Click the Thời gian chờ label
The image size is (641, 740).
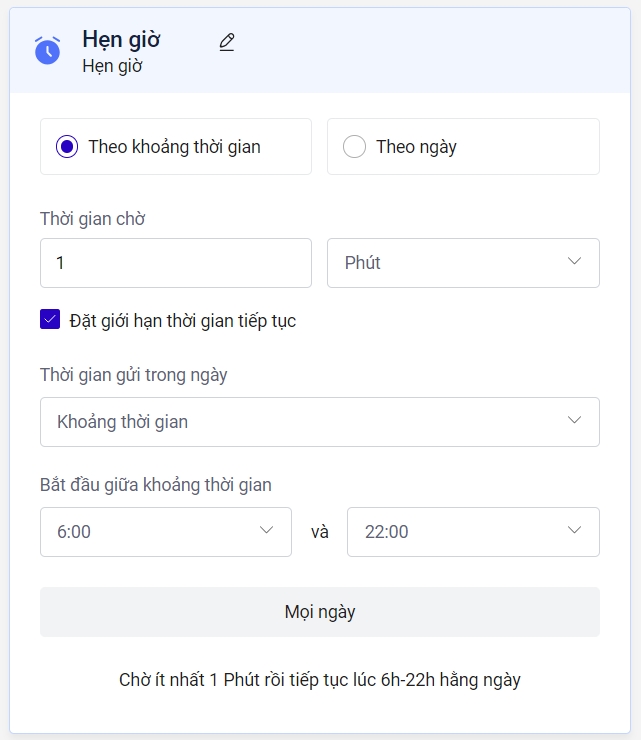point(92,218)
